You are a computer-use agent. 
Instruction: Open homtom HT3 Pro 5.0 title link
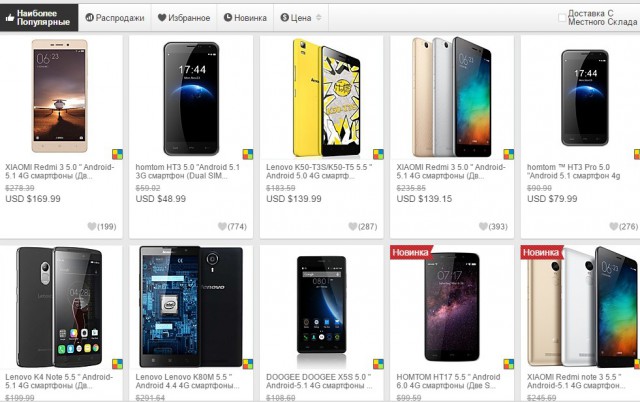(573, 171)
